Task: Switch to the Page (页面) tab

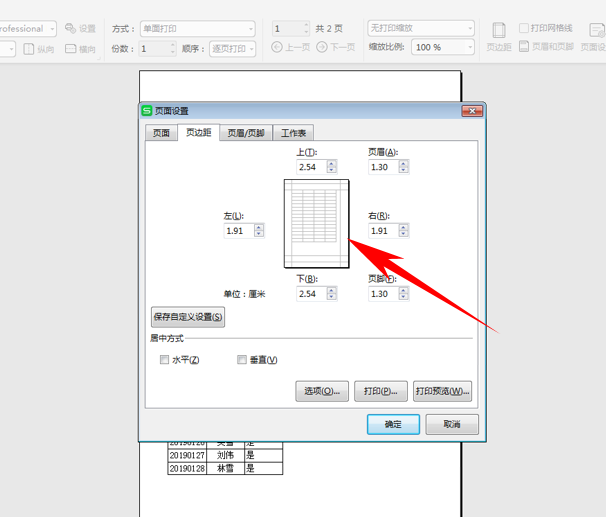Action: [x=161, y=133]
